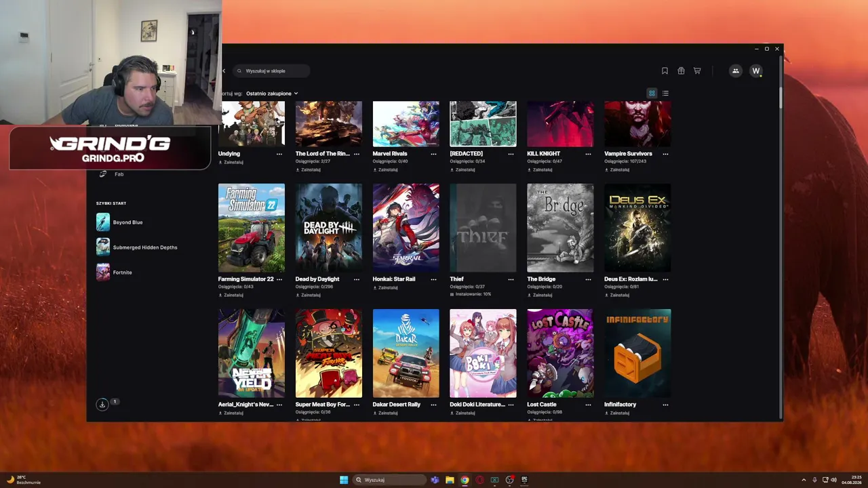Open more options for Vampire Survivors
868x488 pixels.
(x=665, y=154)
